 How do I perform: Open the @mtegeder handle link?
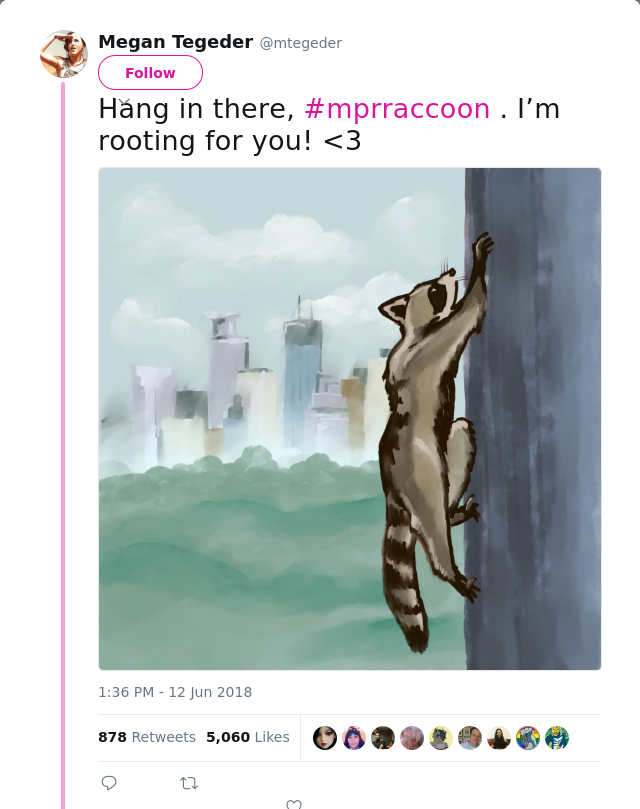[x=300, y=43]
